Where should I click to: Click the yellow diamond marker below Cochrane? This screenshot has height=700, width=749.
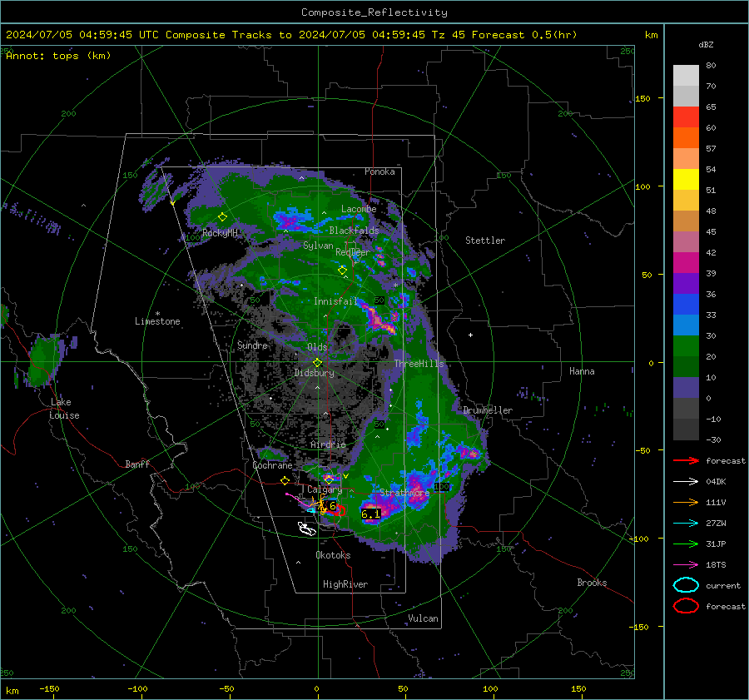point(285,480)
